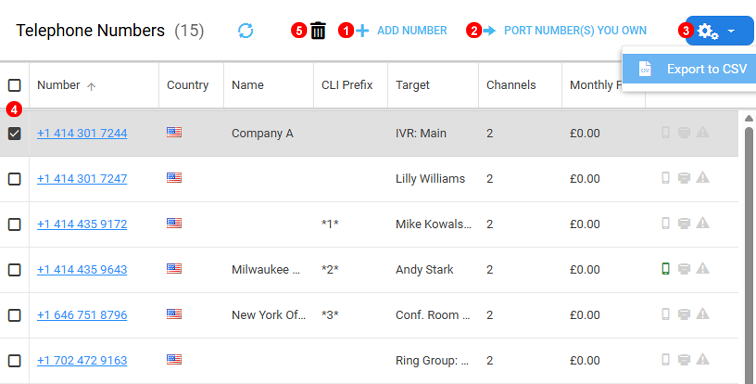Click the mobile phone icon in Lilly Williams row
Image resolution: width=756 pixels, height=384 pixels.
pyautogui.click(x=665, y=178)
